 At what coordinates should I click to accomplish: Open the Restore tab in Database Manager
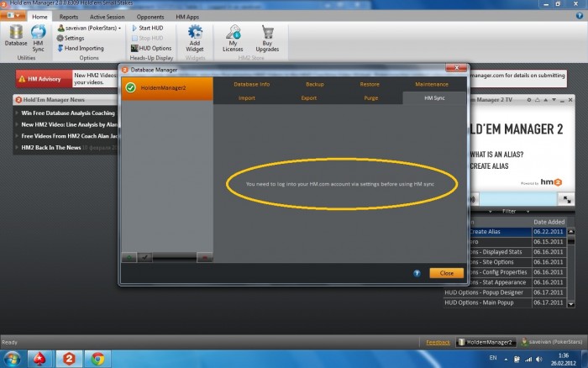(370, 84)
